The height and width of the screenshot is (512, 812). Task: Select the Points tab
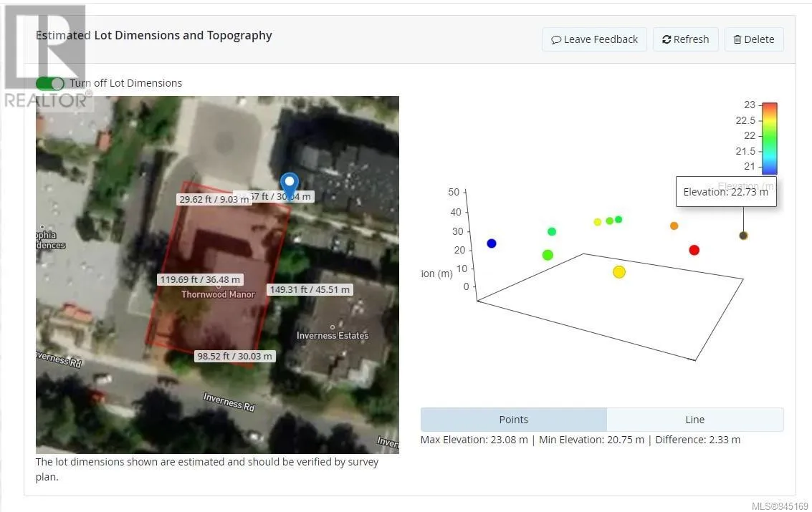coord(513,420)
